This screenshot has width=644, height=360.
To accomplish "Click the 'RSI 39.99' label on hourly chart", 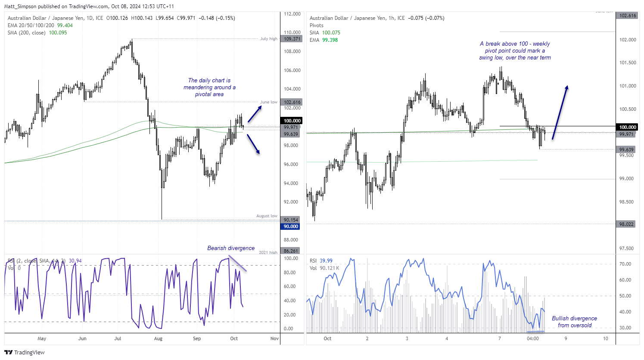I will point(321,261).
